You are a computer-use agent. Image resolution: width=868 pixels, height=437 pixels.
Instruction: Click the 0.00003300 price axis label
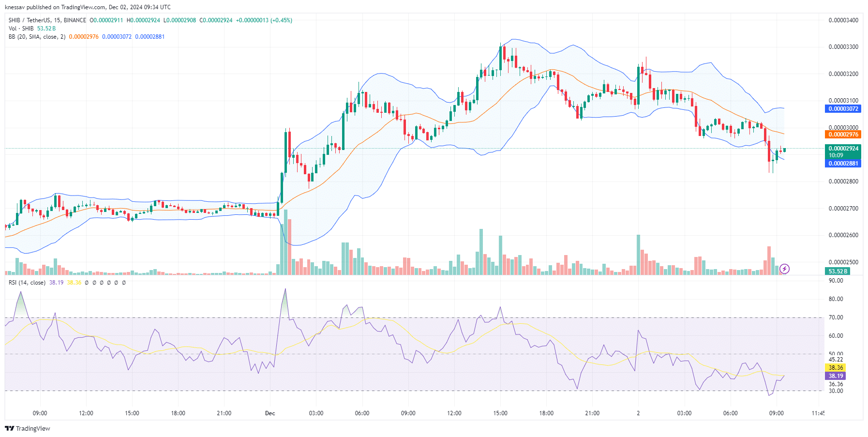click(x=843, y=47)
